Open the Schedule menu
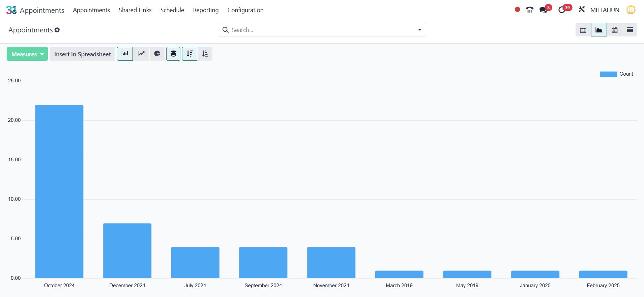The image size is (644, 297). pos(172,10)
